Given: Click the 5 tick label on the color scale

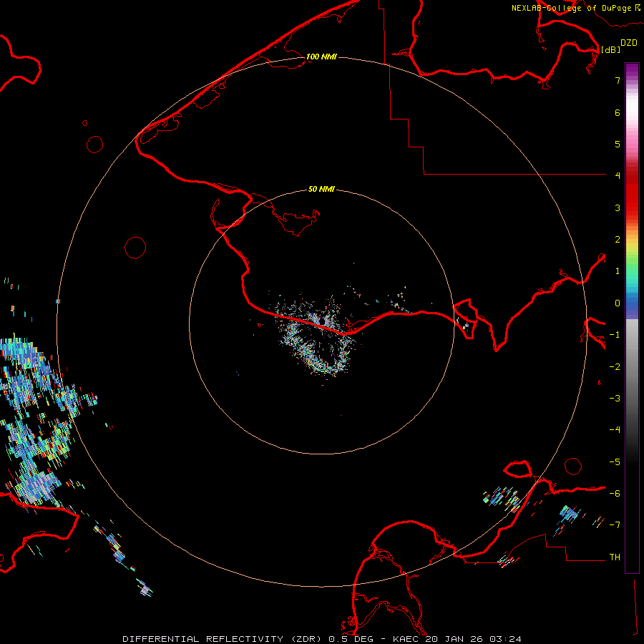Looking at the screenshot, I should [618, 144].
